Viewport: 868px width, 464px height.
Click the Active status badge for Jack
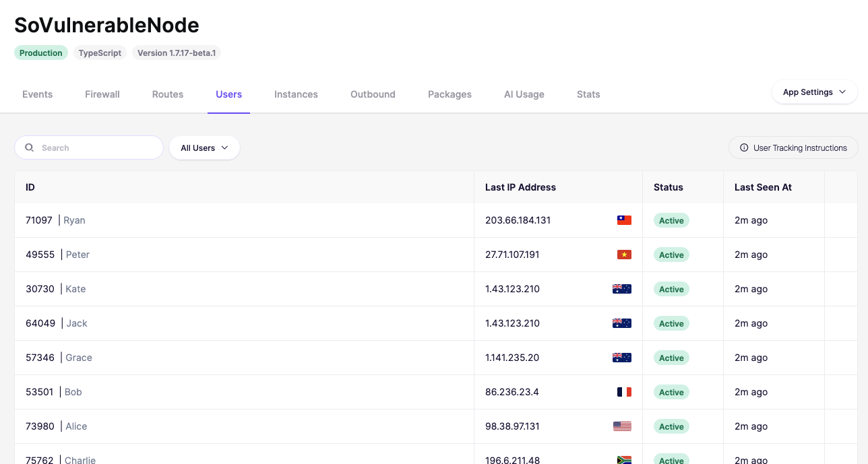671,323
